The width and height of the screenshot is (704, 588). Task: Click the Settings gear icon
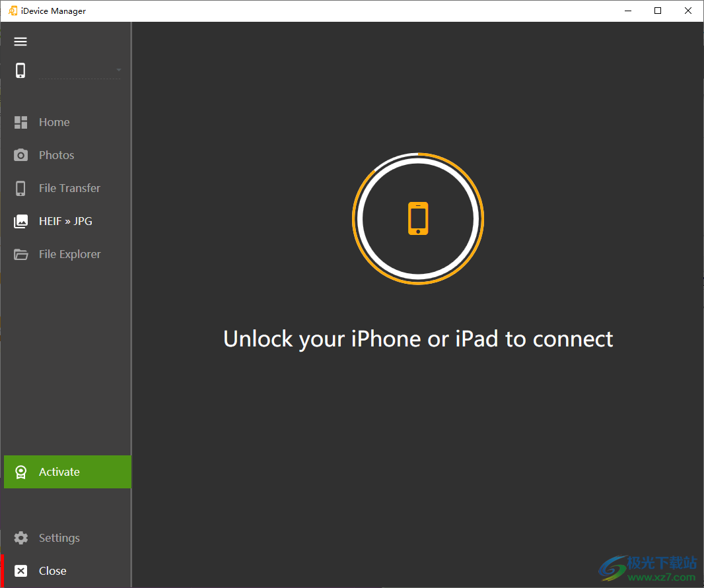pyautogui.click(x=20, y=538)
